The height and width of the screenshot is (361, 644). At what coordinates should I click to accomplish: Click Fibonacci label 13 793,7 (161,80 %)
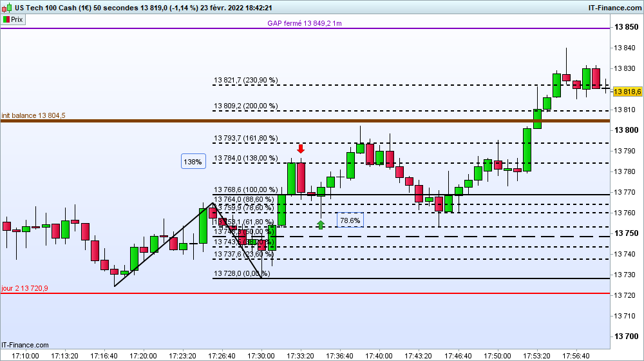pos(245,138)
